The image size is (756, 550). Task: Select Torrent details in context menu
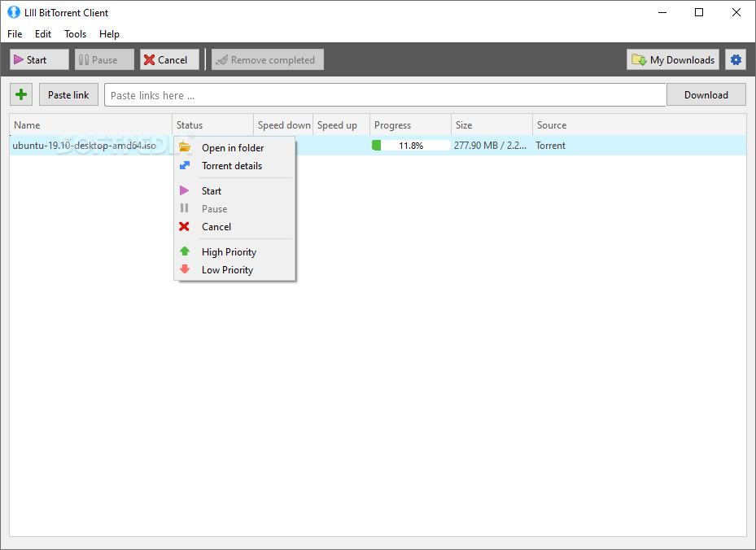point(234,166)
